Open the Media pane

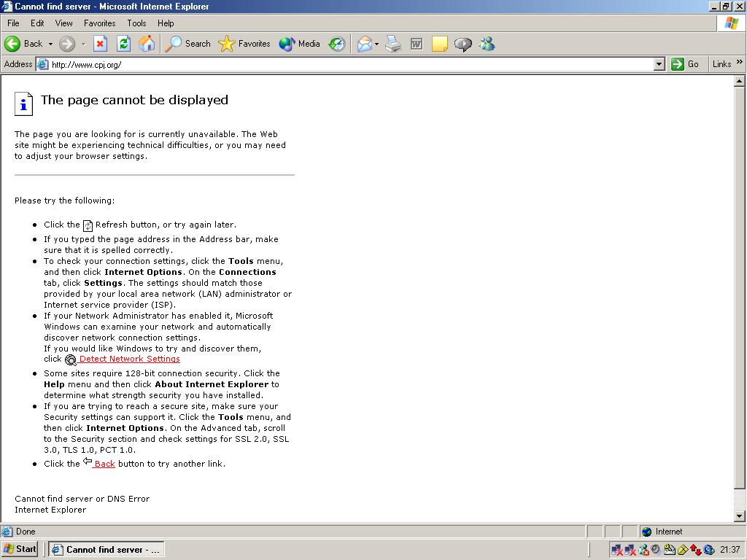click(298, 44)
